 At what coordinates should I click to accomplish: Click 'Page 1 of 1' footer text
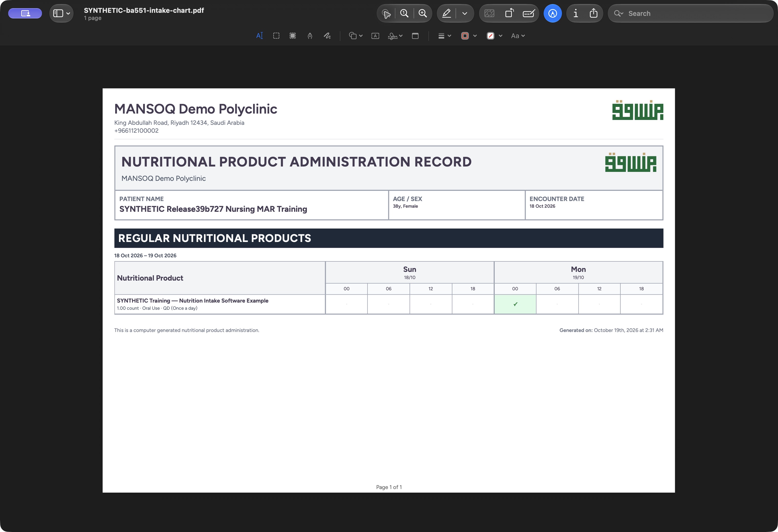coord(389,487)
